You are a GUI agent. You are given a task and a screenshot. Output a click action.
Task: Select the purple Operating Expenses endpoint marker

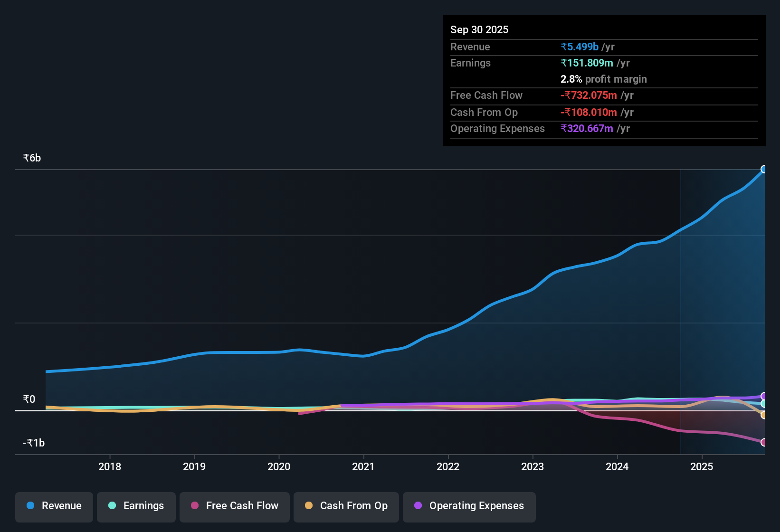(764, 396)
